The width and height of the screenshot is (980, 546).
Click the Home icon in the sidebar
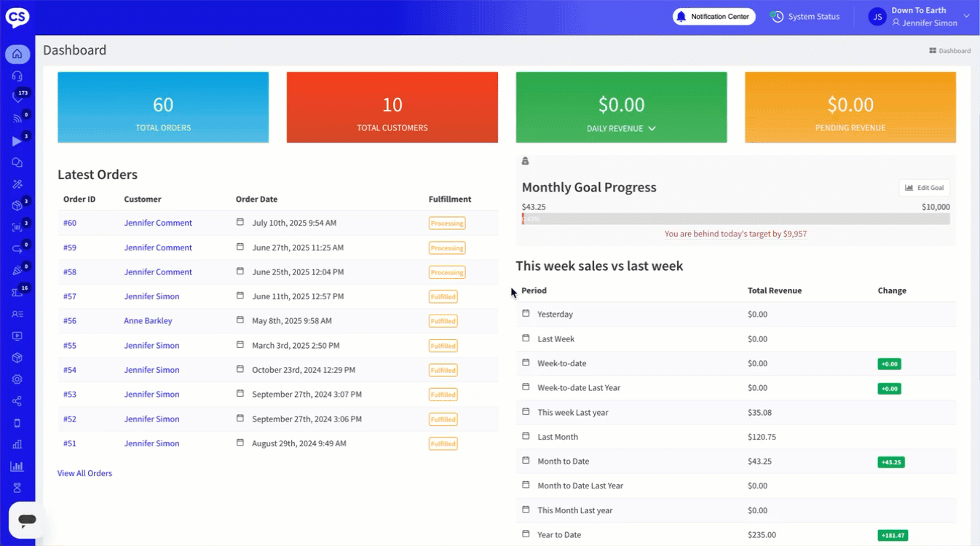point(17,54)
